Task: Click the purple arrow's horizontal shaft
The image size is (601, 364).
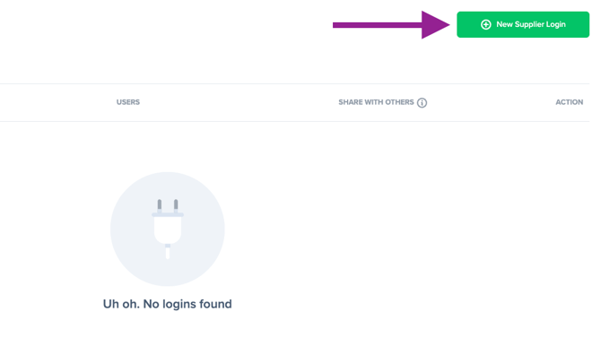Action: click(x=377, y=25)
